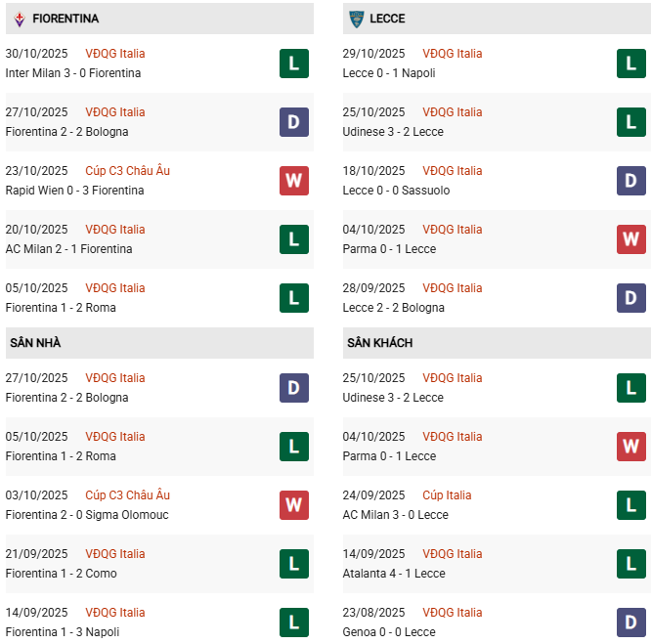651x644 pixels.
Task: Open the Fiorentina 1-3 Napoli match
Action: click(63, 632)
